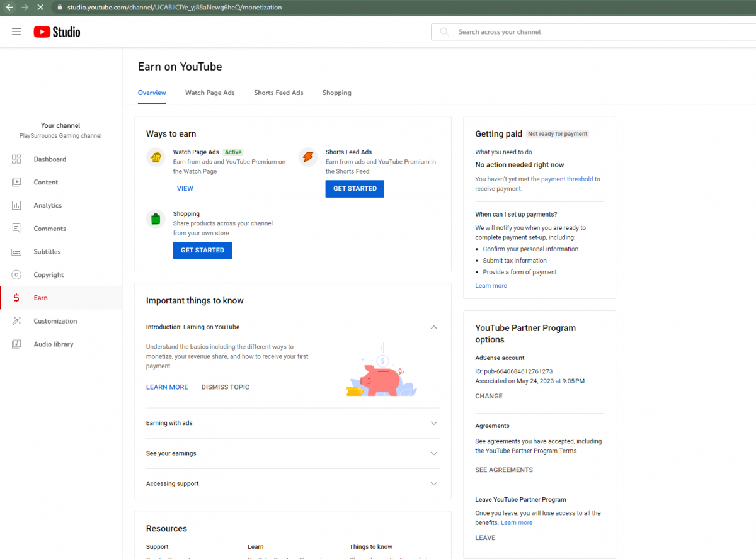Expand the Accessing support topic

click(x=433, y=483)
